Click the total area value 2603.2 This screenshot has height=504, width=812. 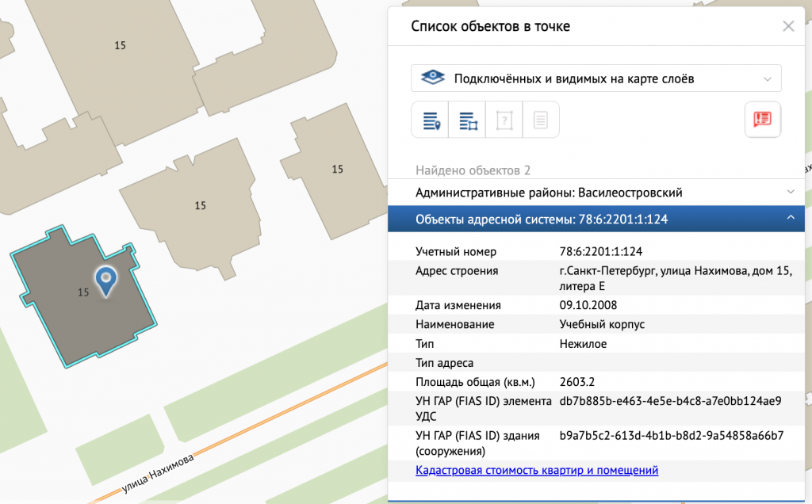(576, 381)
